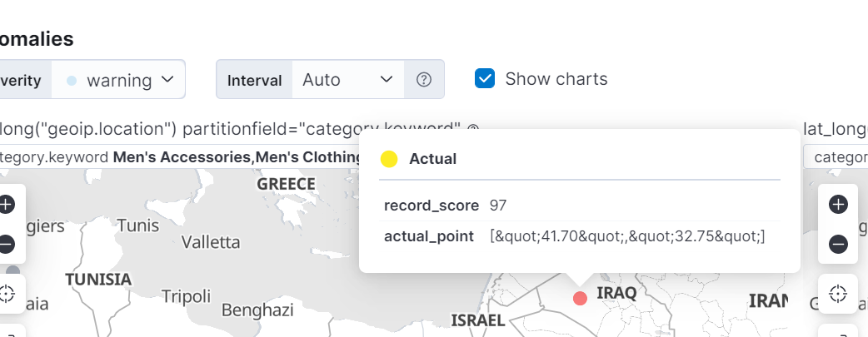This screenshot has height=337, width=868.
Task: Click the left map's fit-to-bounds crosshair
Action: click(x=7, y=293)
